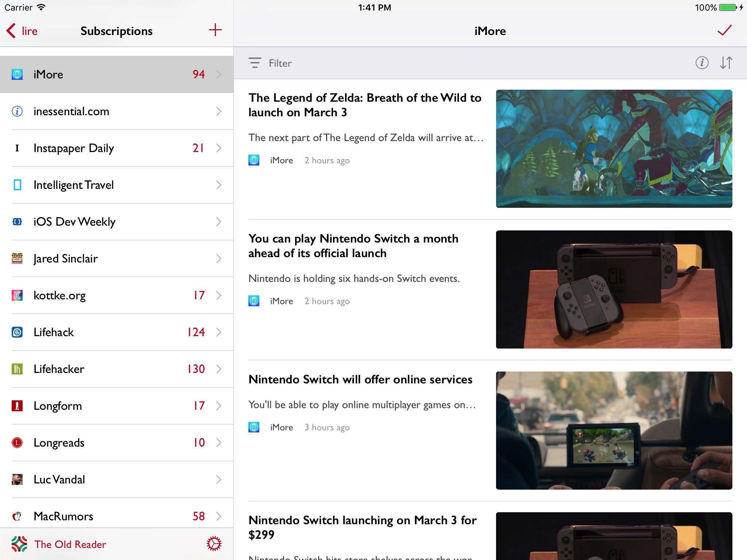The height and width of the screenshot is (560, 747).
Task: Select the Lifehack subscription name
Action: tap(54, 332)
